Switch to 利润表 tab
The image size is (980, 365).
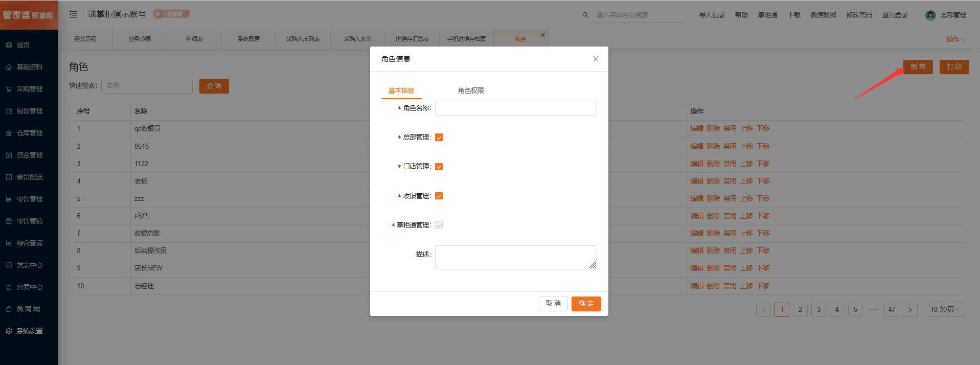[x=194, y=39]
